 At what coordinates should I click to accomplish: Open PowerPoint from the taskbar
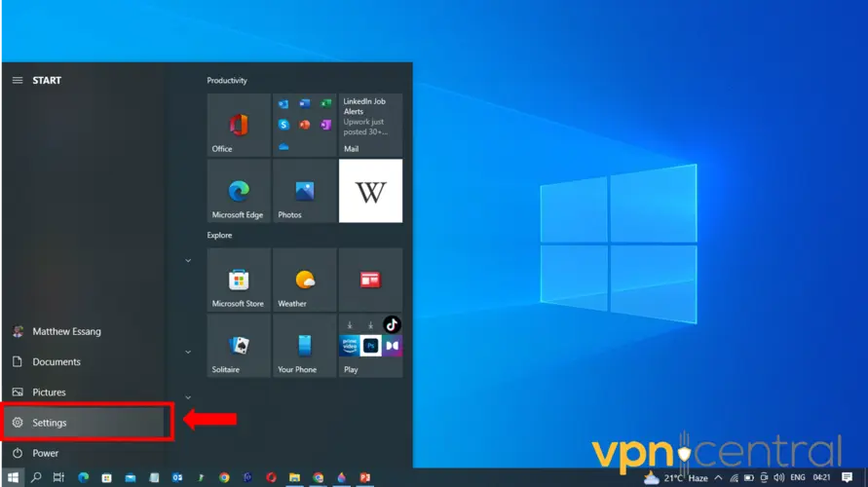[364, 477]
